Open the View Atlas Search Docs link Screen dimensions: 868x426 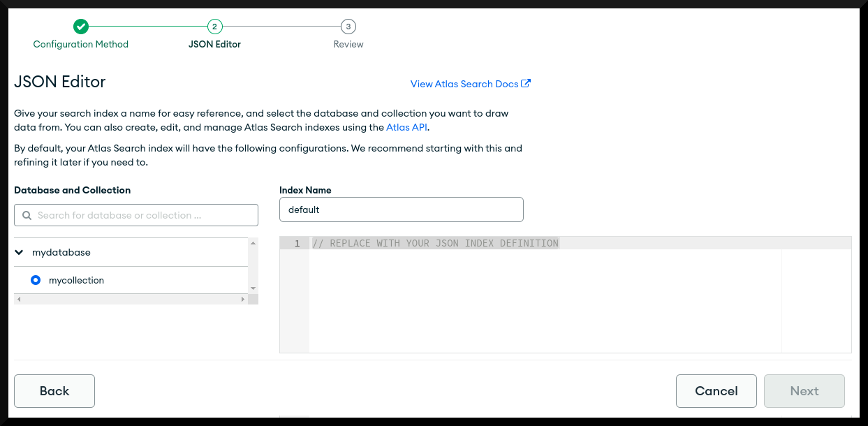point(465,83)
